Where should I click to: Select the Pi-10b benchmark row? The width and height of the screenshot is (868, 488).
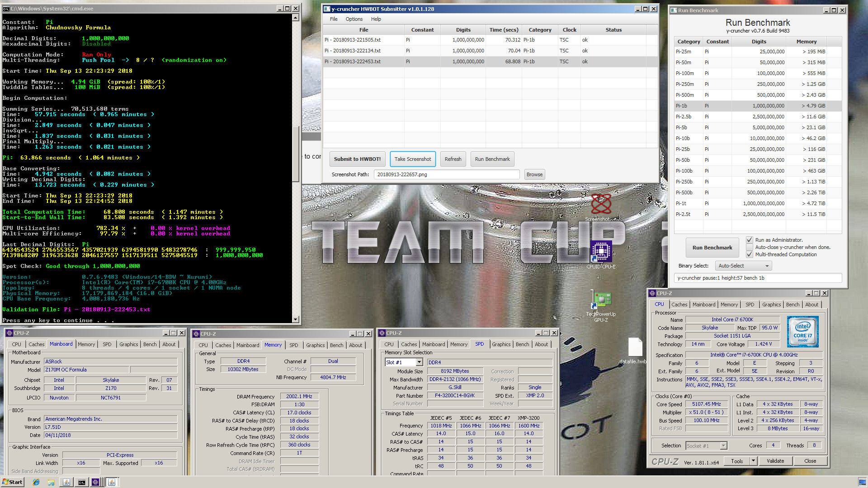[x=758, y=138]
